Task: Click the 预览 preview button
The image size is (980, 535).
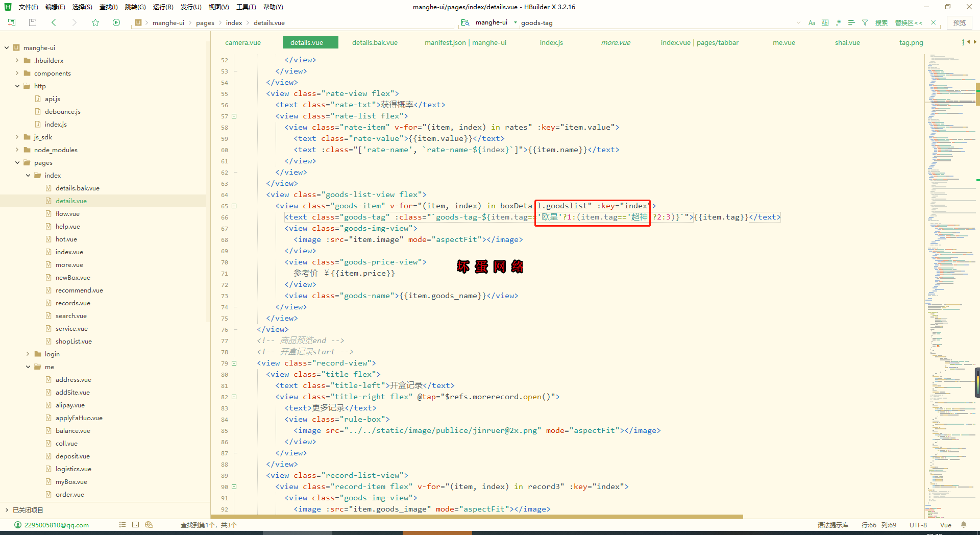Action: 960,22
